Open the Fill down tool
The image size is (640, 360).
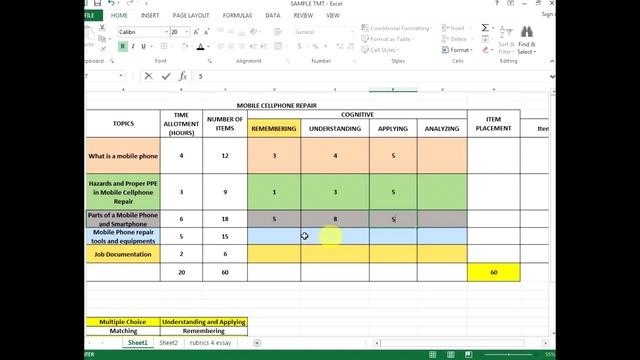pos(485,39)
